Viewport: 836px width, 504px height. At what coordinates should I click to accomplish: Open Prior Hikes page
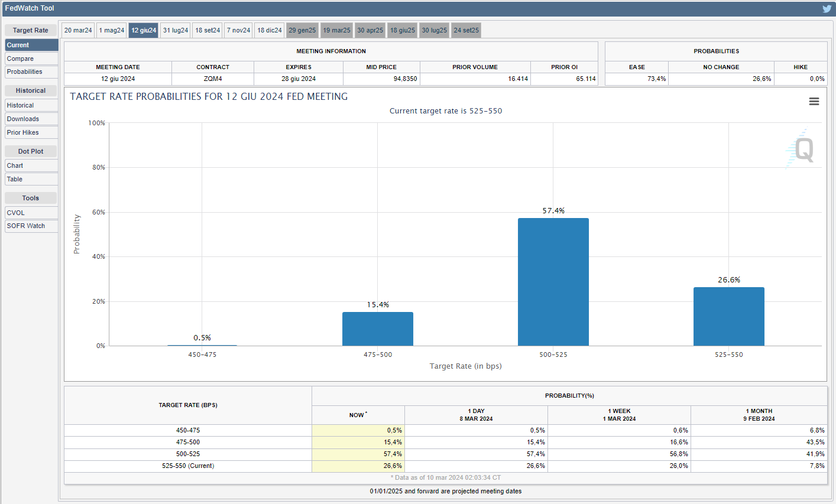click(31, 132)
